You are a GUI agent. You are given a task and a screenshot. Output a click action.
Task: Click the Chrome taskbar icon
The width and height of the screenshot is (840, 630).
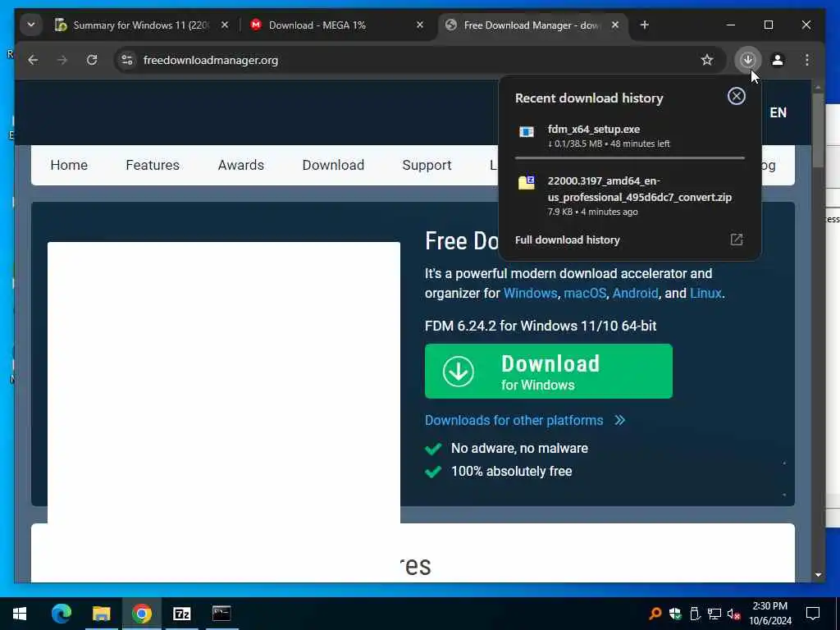[141, 614]
